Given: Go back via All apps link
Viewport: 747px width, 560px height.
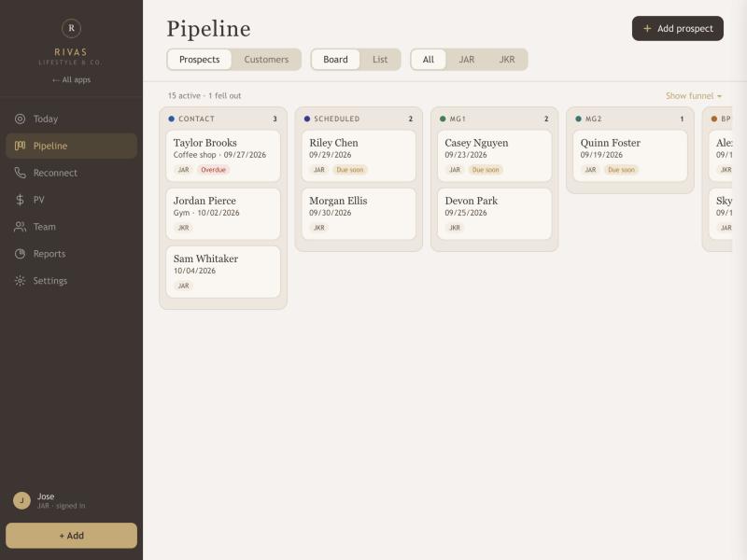Looking at the screenshot, I should tap(72, 79).
